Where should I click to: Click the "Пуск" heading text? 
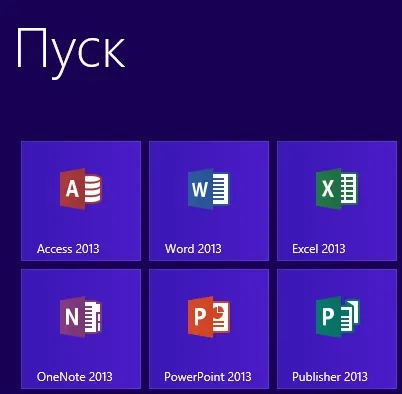point(71,53)
